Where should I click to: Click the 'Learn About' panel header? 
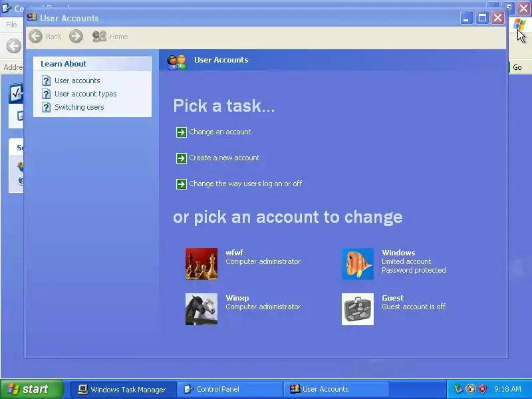click(92, 64)
